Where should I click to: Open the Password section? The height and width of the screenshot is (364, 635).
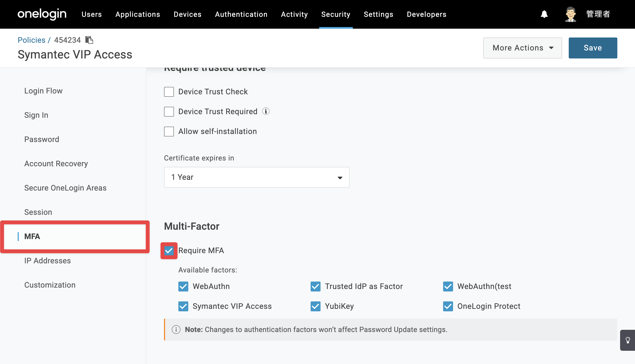(42, 139)
